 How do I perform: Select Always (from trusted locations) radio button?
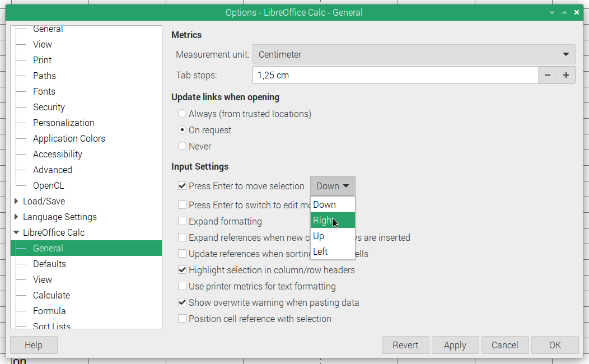pos(182,114)
